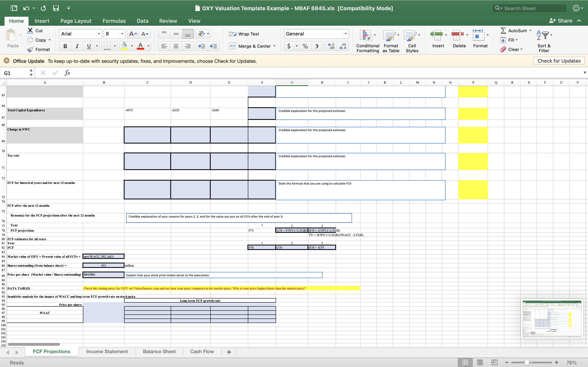Screen dimensions: 588x367
Task: Apply Percent Style number format
Action: [305, 46]
